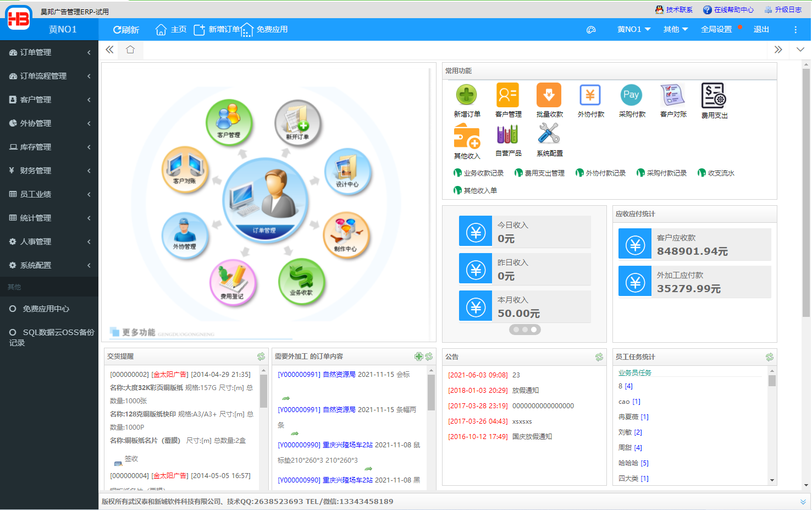Open the 新增订单 green plus shortcut icon

point(466,95)
